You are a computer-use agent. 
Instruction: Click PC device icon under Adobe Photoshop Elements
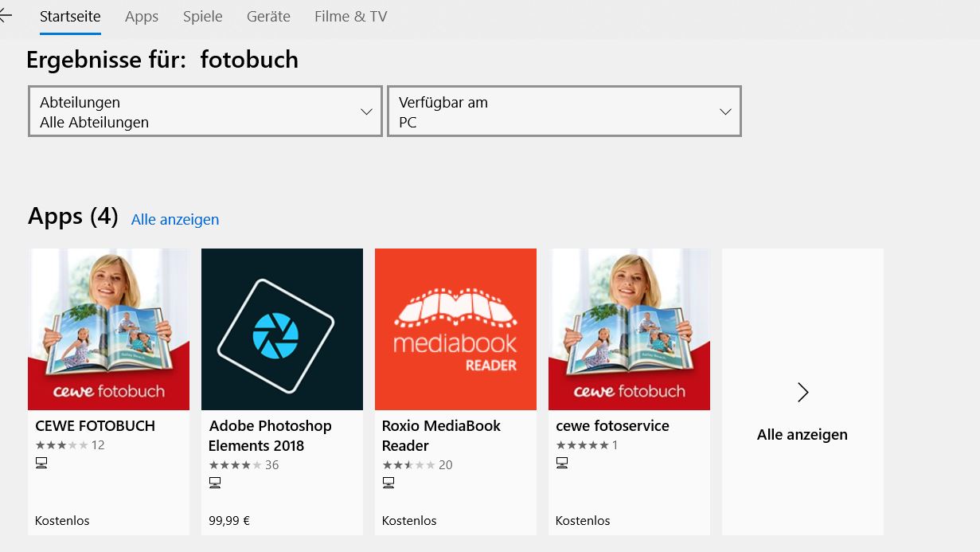[x=215, y=482]
